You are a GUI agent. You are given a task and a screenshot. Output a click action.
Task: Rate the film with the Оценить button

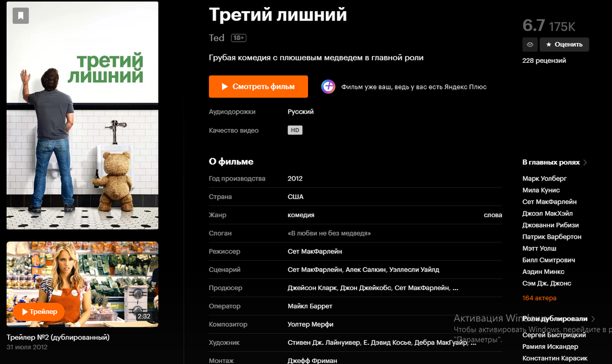coord(565,44)
